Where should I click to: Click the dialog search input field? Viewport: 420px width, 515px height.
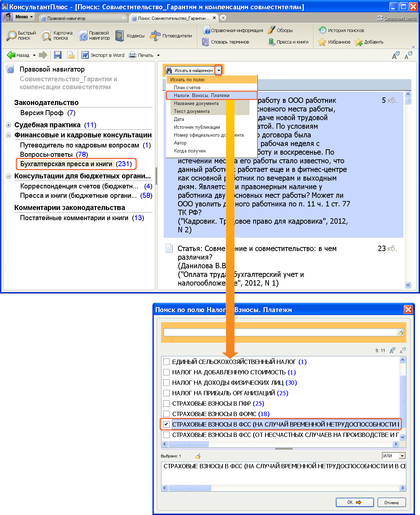pyautogui.click(x=280, y=333)
